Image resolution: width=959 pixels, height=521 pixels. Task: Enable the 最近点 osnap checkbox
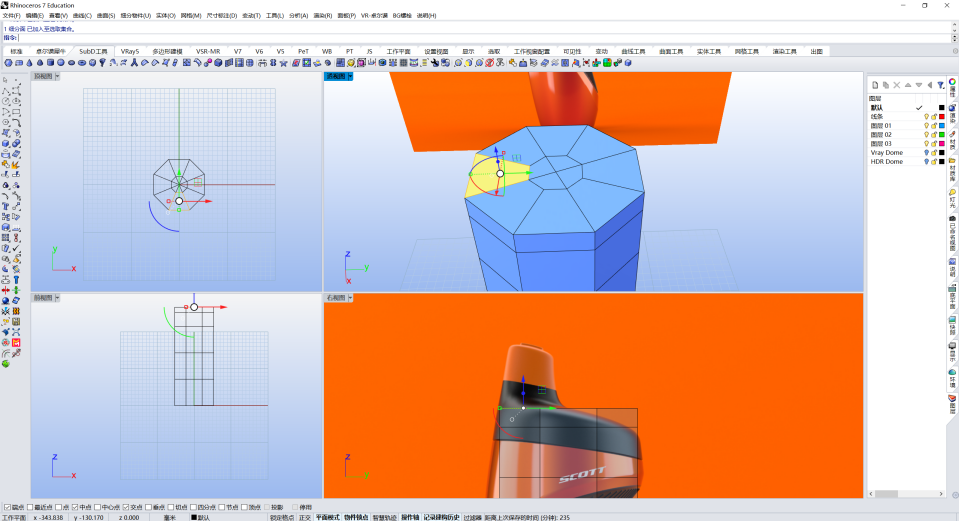click(x=30, y=507)
